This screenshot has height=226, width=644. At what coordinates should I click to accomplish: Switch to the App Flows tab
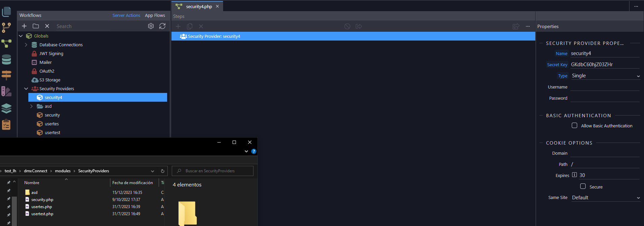point(155,15)
